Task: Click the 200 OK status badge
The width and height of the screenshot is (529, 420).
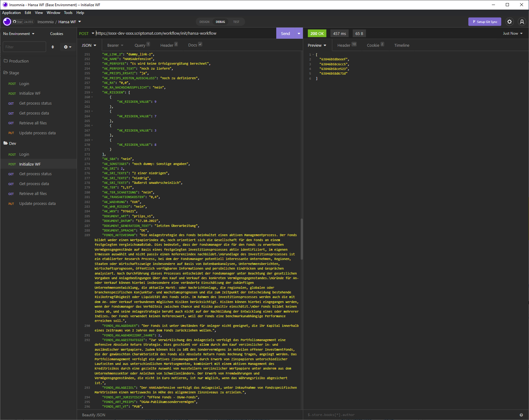Action: [317, 33]
